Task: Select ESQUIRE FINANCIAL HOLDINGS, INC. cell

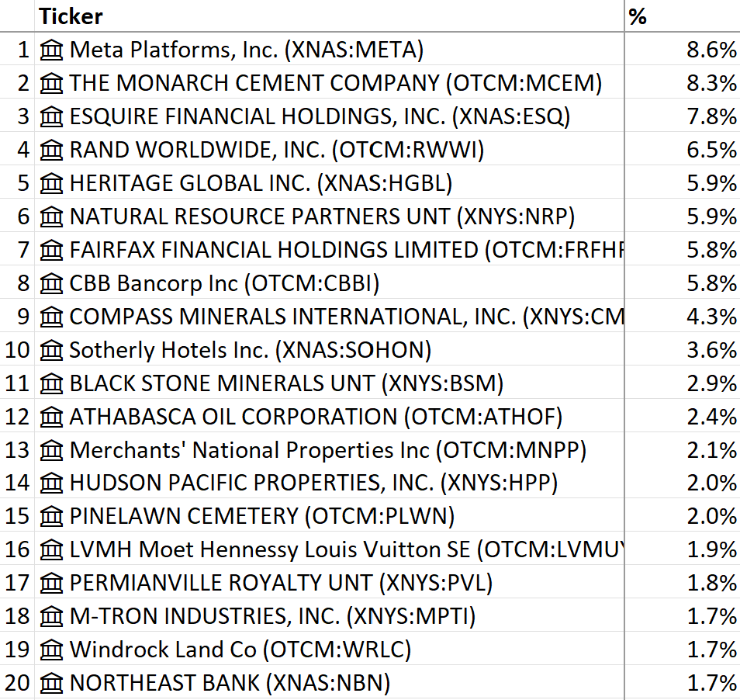Action: (330, 116)
